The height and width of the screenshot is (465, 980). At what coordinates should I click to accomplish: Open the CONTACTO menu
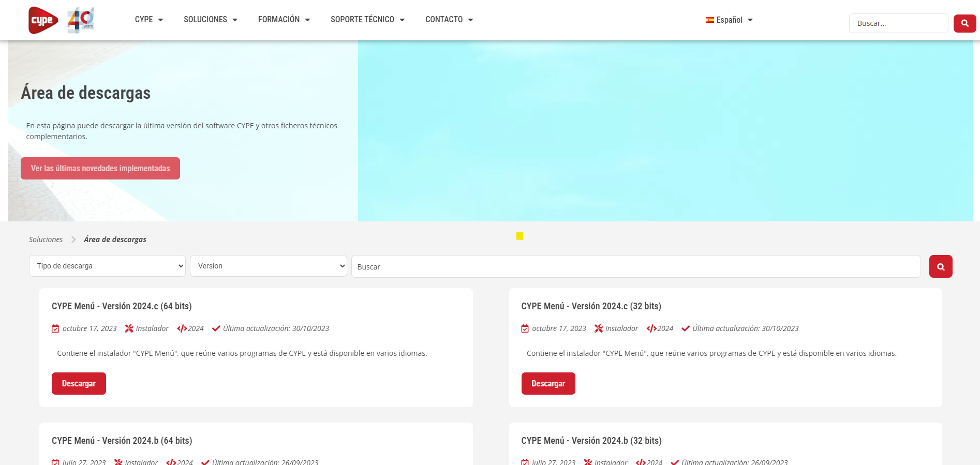tap(449, 20)
